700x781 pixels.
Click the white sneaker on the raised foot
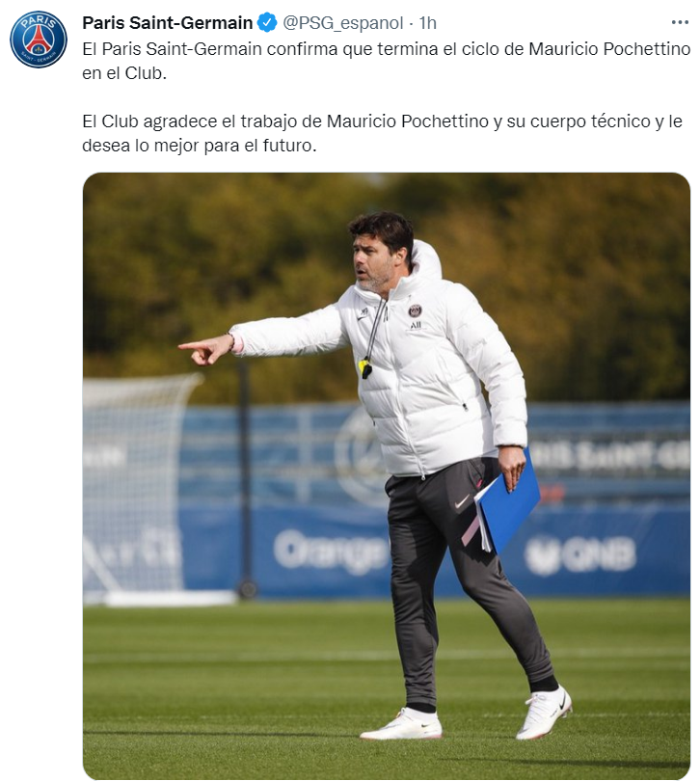[x=544, y=713]
